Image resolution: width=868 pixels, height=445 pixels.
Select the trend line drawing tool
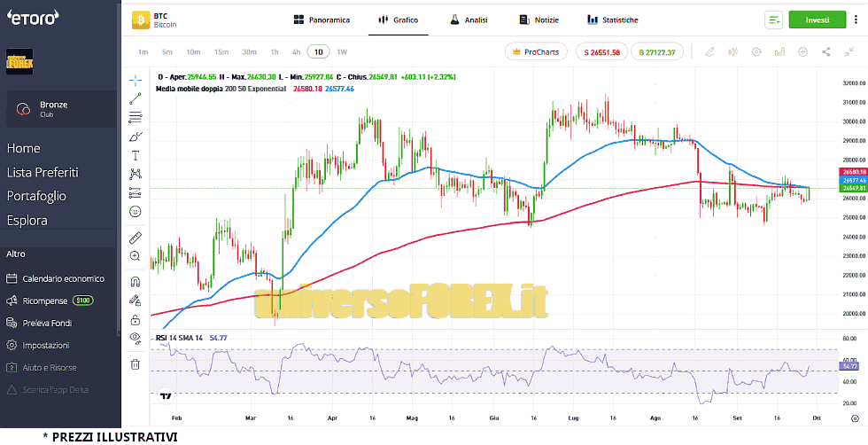point(136,98)
